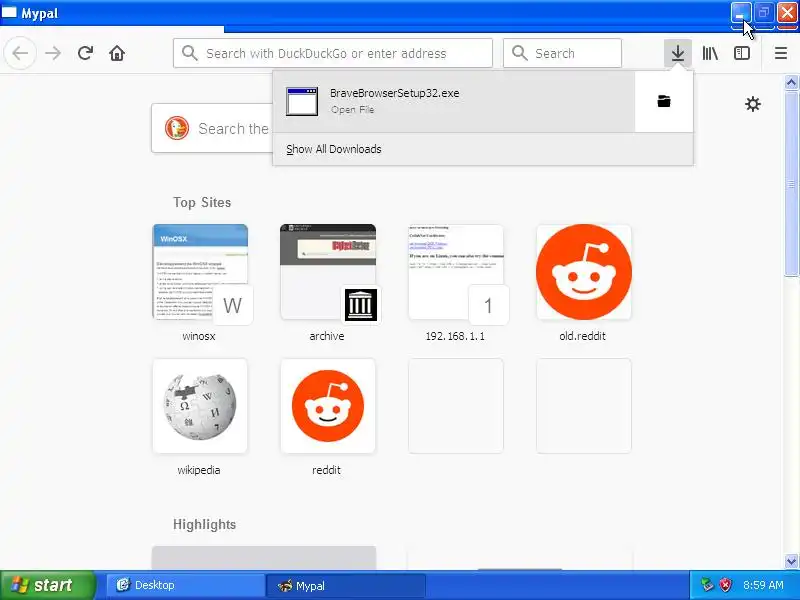Go back with the back arrow button
This screenshot has width=800, height=600.
coord(20,53)
